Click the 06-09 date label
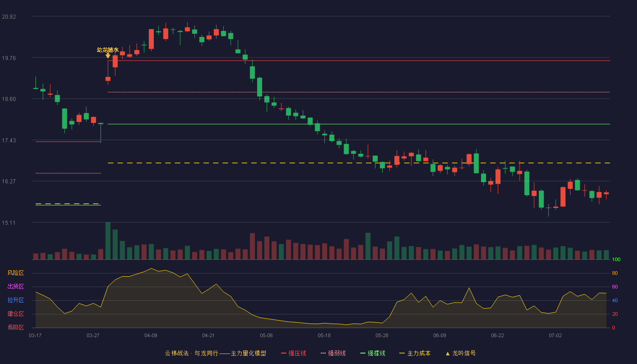Image resolution: width=637 pixels, height=364 pixels. tap(440, 335)
